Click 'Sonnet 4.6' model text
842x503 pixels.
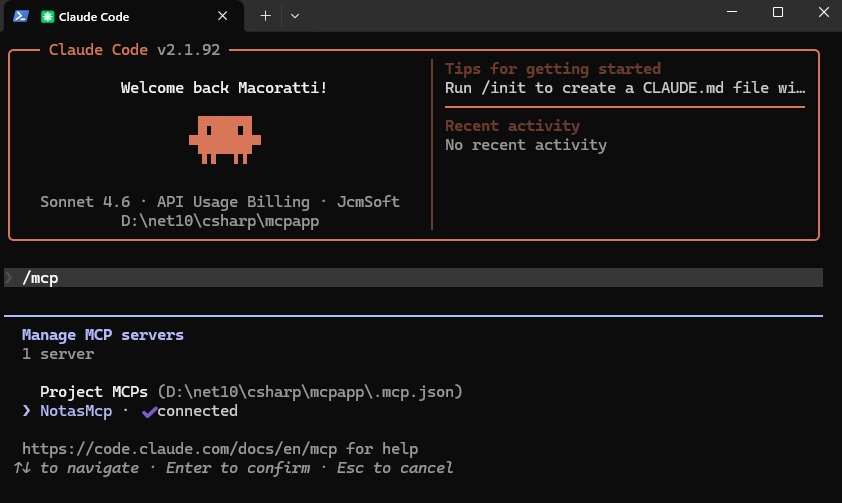[x=85, y=201]
